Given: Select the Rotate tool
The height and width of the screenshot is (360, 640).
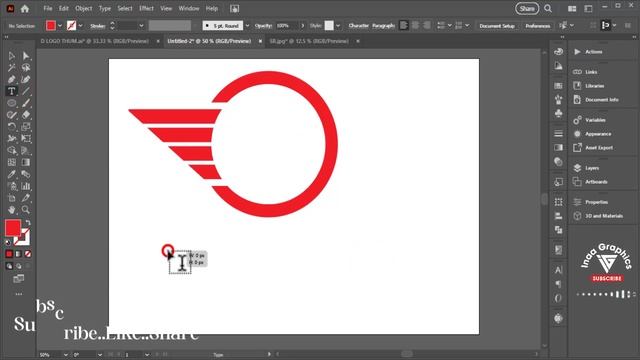Looking at the screenshot, I should (x=11, y=127).
